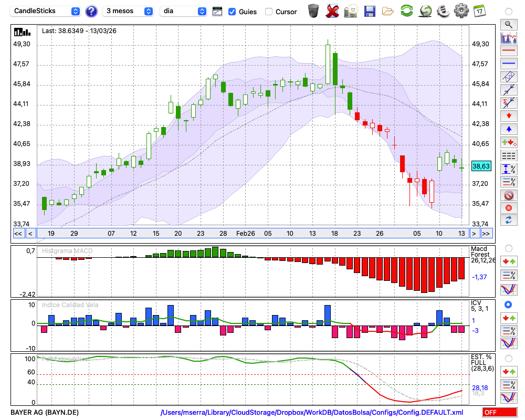Select the parallel channel drawing tool
The width and height of the screenshot is (525, 420).
point(508,77)
